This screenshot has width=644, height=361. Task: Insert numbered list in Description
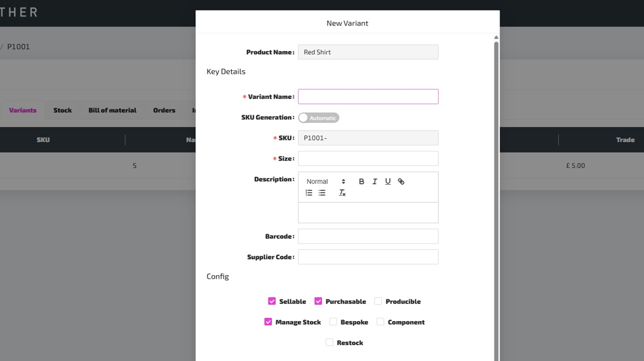[309, 193]
